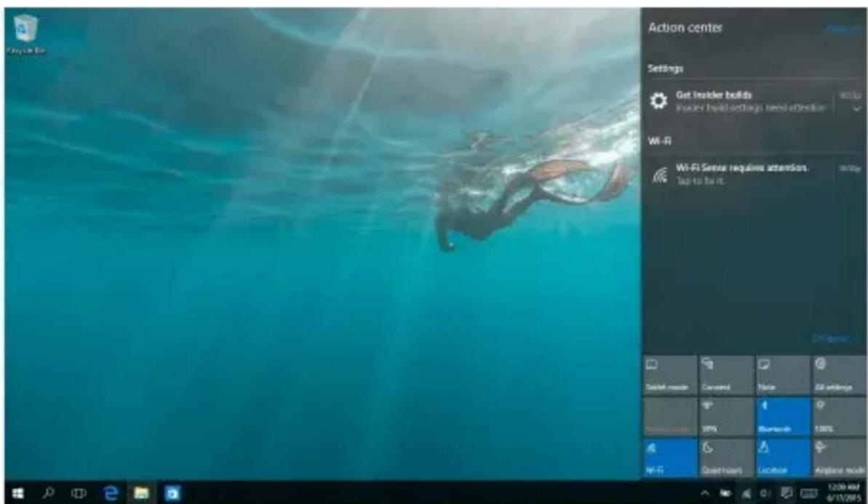Click the Wi-Fi notification group header
Viewport: 868px width, 504px height.
[x=659, y=141]
